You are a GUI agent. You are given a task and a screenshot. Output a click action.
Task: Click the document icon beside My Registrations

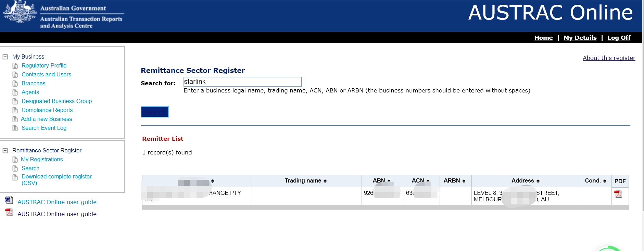click(15, 160)
